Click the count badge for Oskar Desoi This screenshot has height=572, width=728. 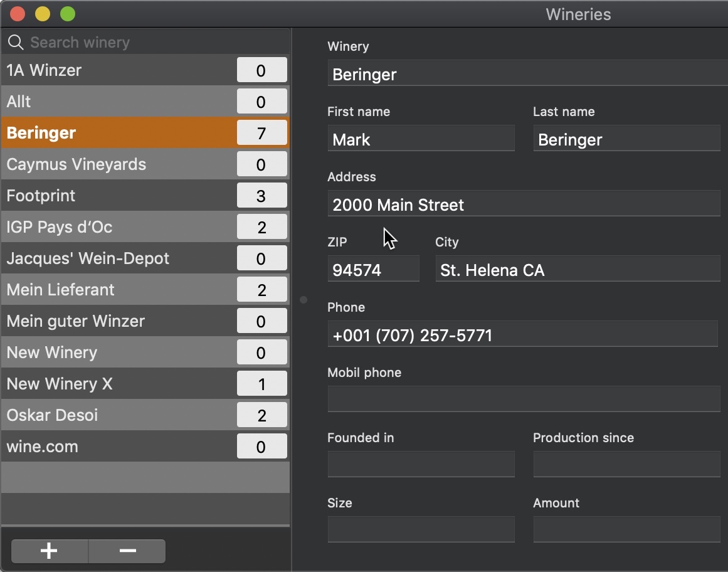click(x=262, y=415)
